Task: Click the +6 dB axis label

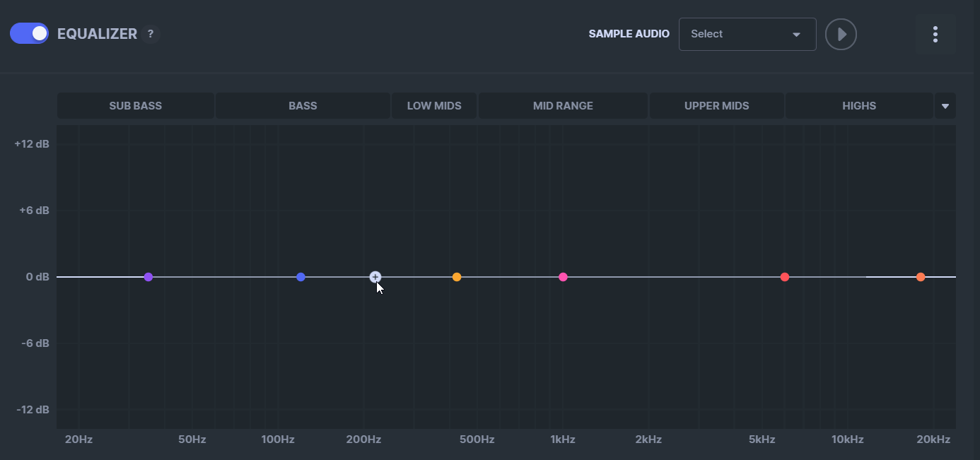Action: (34, 211)
